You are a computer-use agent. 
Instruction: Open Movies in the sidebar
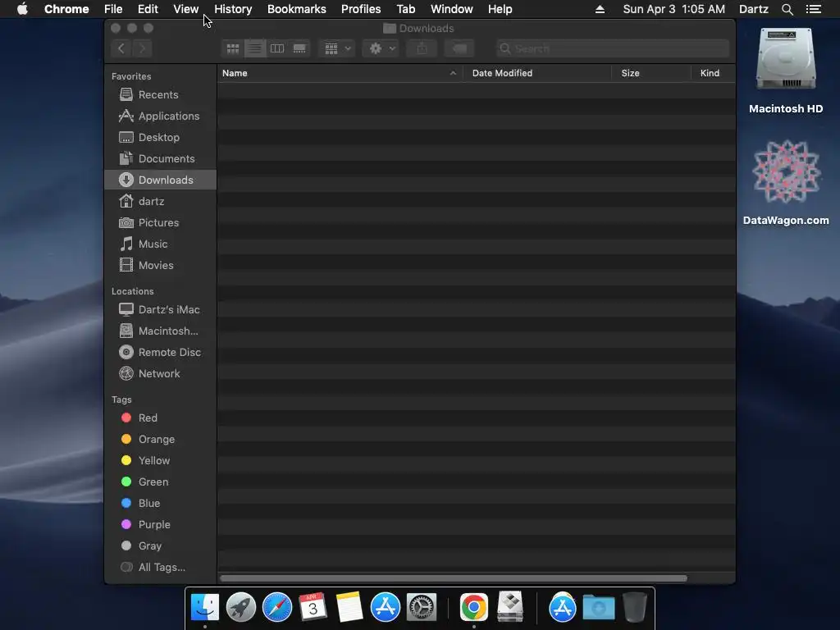[x=160, y=266]
